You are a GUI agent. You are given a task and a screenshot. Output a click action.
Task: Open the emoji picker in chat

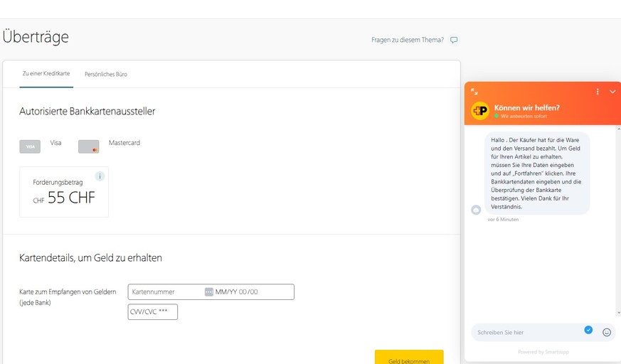coord(607,332)
